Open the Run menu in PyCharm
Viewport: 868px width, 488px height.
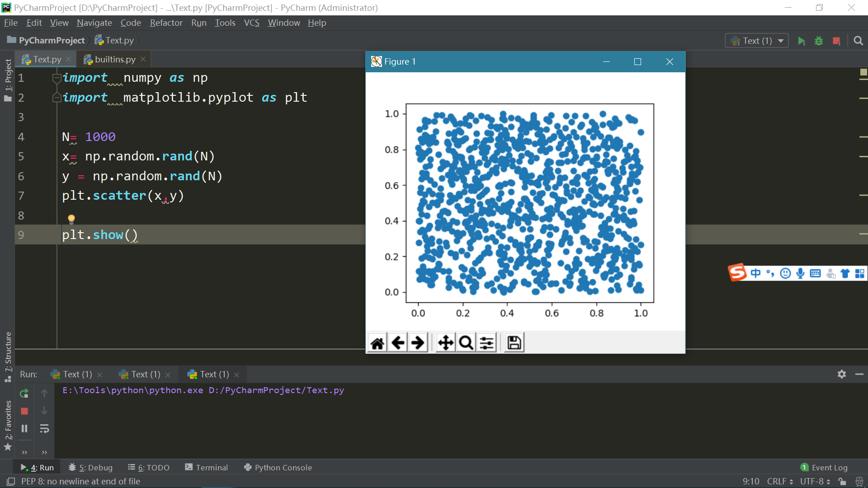point(198,23)
